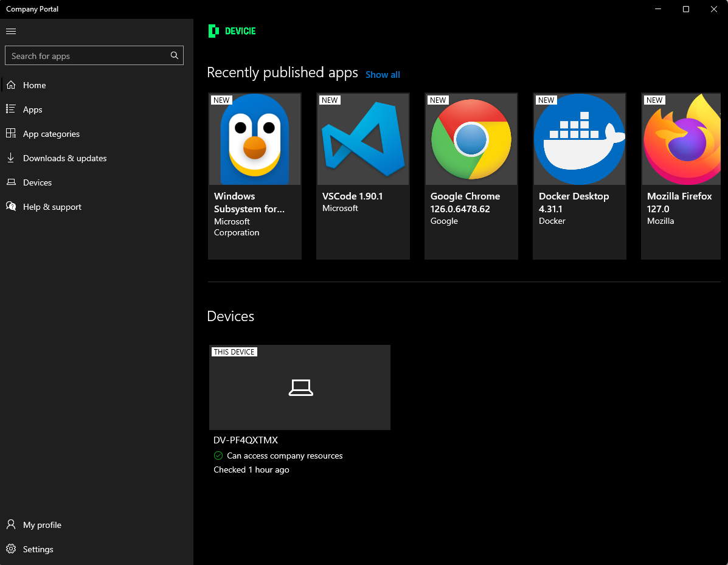The height and width of the screenshot is (565, 728).
Task: Click the Devices section heading
Action: tap(231, 316)
